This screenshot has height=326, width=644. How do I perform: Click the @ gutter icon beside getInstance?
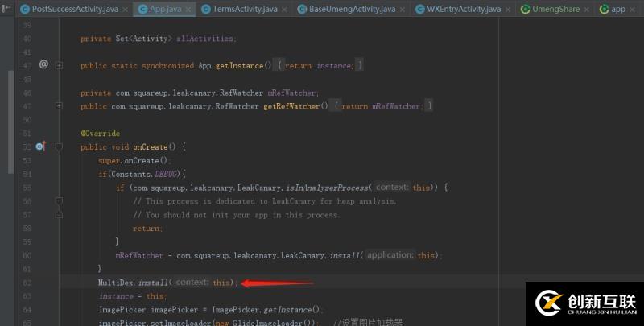pyautogui.click(x=43, y=64)
